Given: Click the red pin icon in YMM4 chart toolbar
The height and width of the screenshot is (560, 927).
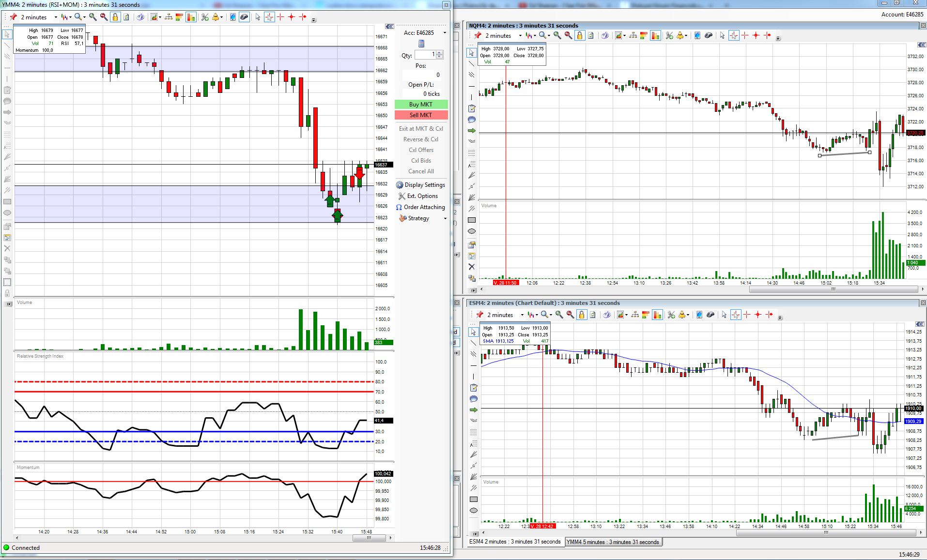Looking at the screenshot, I should coord(13,17).
